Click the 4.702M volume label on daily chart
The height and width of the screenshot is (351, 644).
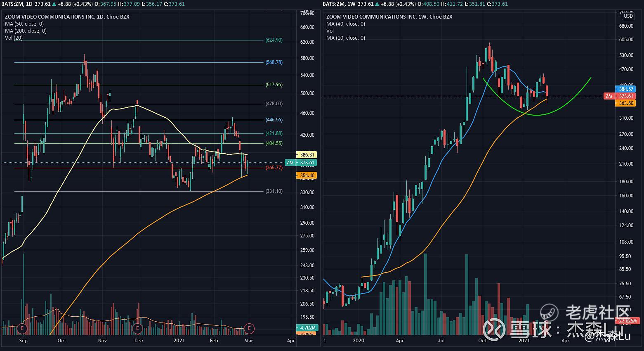pyautogui.click(x=307, y=328)
